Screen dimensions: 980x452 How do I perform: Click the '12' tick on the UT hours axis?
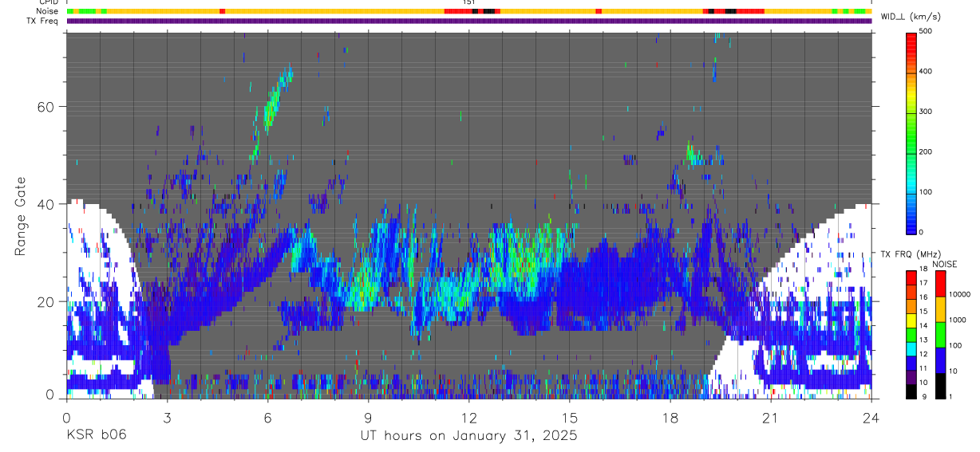[x=468, y=417]
